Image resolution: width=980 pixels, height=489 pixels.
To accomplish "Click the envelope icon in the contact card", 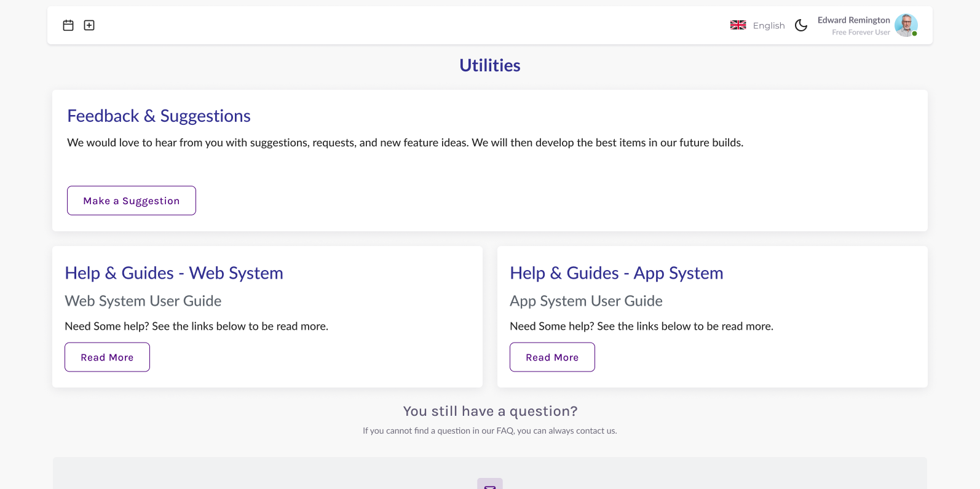I will tap(490, 485).
